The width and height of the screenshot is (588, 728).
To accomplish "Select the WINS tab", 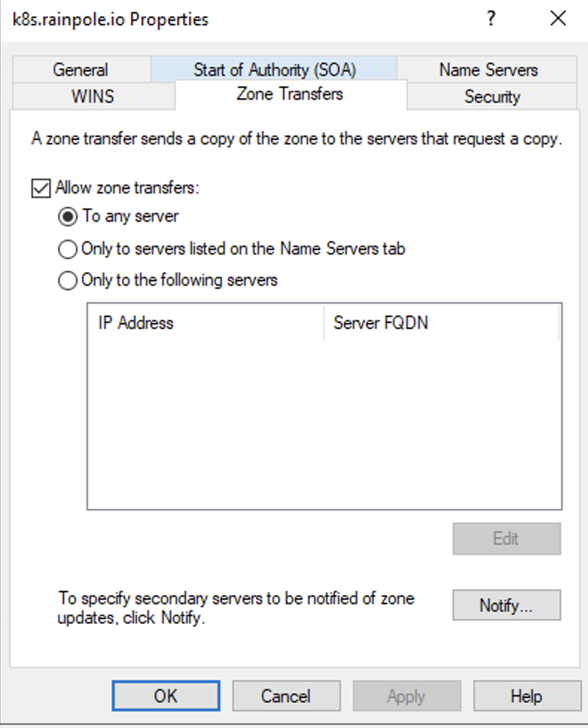I will click(92, 97).
